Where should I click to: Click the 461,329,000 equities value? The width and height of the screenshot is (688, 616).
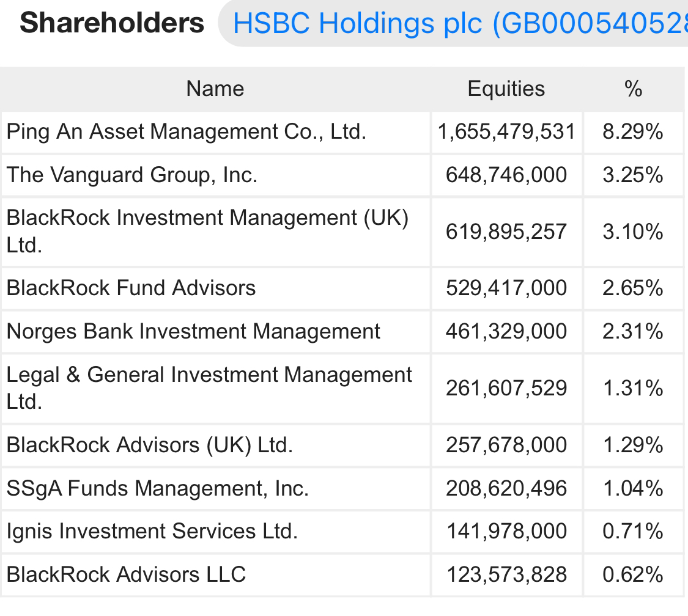[x=506, y=331]
